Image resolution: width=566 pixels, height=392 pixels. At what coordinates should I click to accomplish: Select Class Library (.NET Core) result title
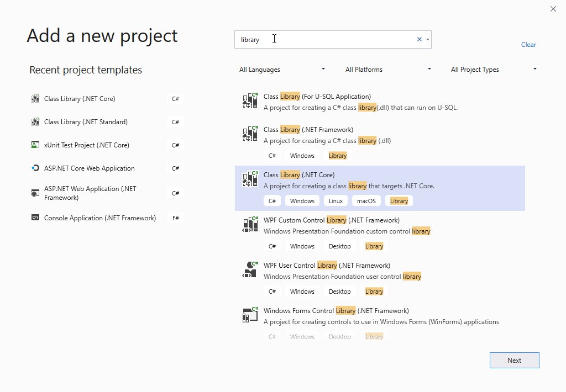pyautogui.click(x=299, y=175)
